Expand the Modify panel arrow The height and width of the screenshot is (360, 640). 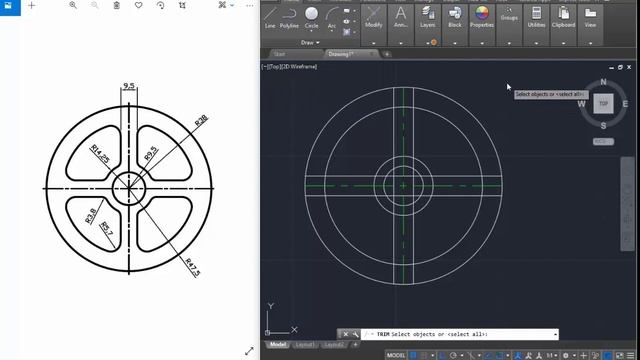pyautogui.click(x=373, y=43)
